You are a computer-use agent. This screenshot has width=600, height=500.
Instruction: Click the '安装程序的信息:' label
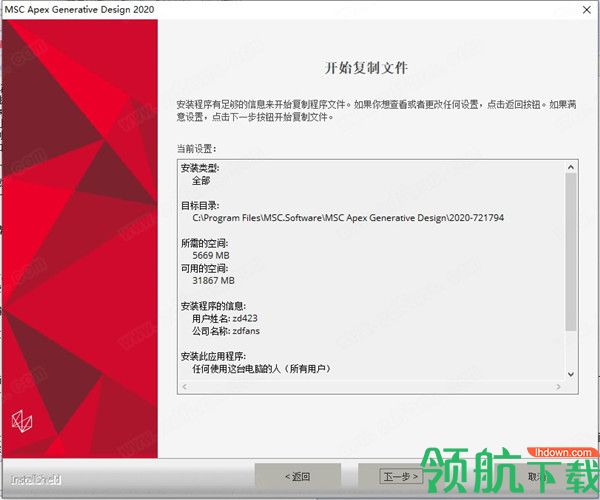pyautogui.click(x=213, y=306)
